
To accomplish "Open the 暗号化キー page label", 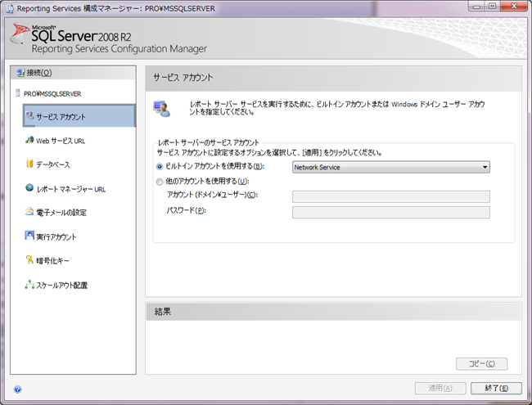I will (x=52, y=261).
